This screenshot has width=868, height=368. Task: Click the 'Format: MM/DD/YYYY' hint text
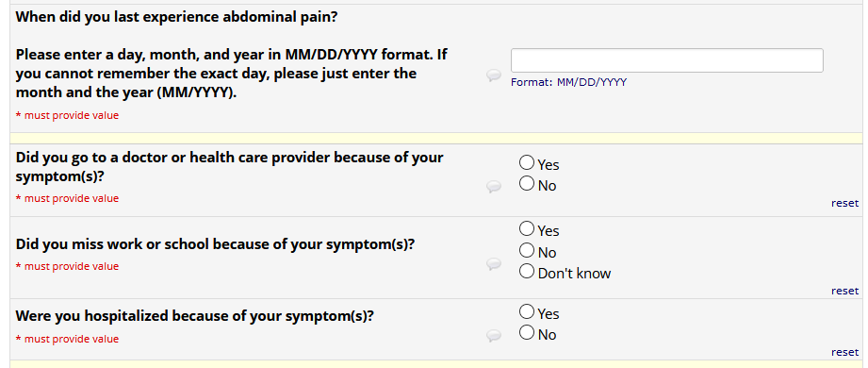[568, 83]
